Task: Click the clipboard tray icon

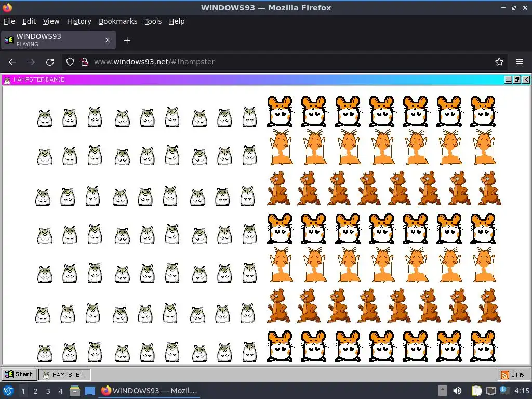Action: click(476, 391)
